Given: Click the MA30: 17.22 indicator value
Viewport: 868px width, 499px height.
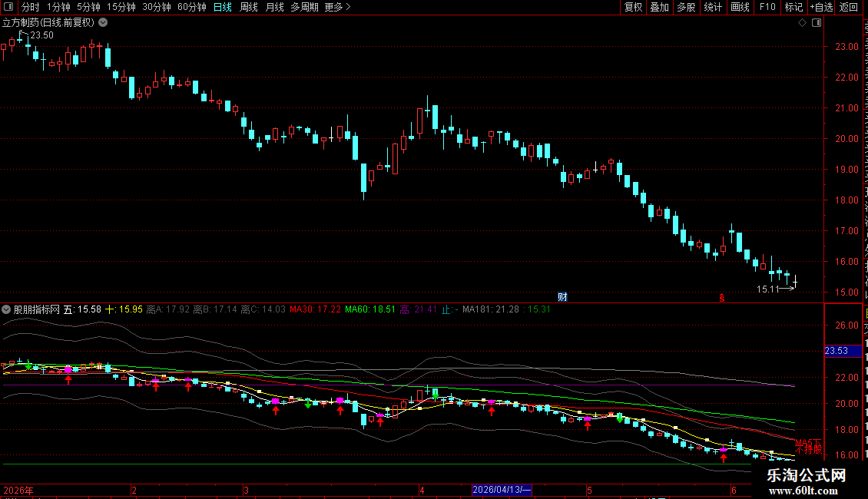Looking at the screenshot, I should 315,309.
